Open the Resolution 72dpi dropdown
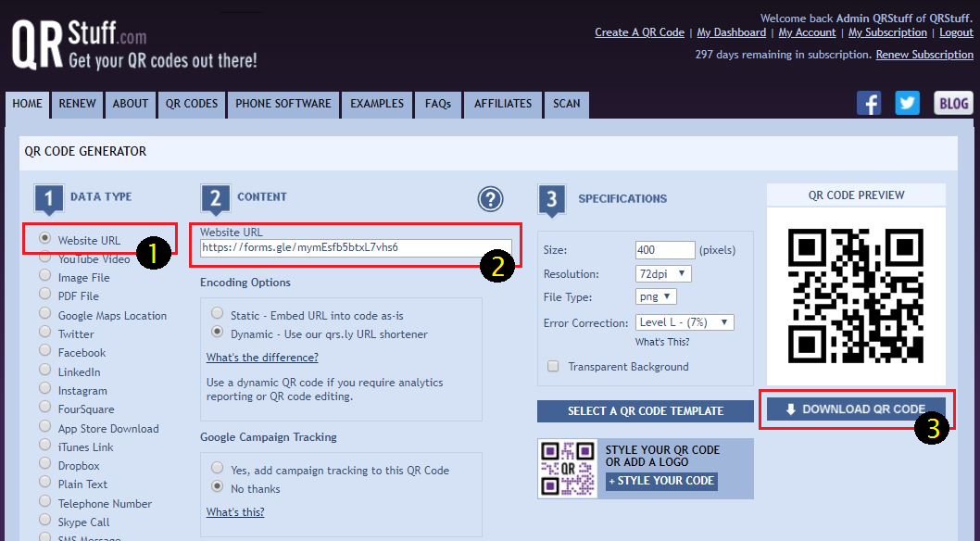Screen dimensions: 980x541 [x=664, y=273]
